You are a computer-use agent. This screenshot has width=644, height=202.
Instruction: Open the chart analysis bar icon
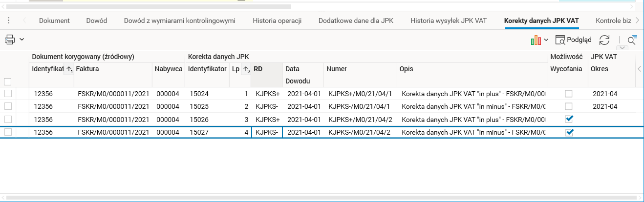tap(536, 40)
